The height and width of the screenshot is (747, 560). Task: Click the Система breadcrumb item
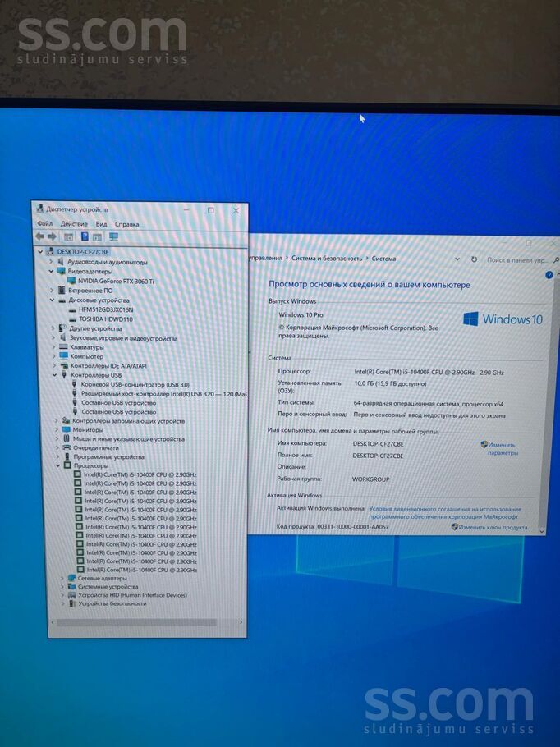point(383,259)
